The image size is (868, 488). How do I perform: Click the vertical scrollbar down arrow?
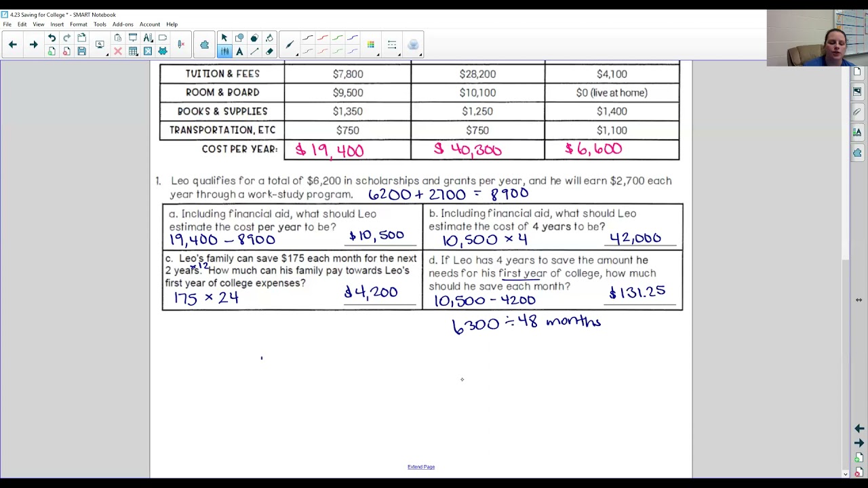click(x=845, y=474)
